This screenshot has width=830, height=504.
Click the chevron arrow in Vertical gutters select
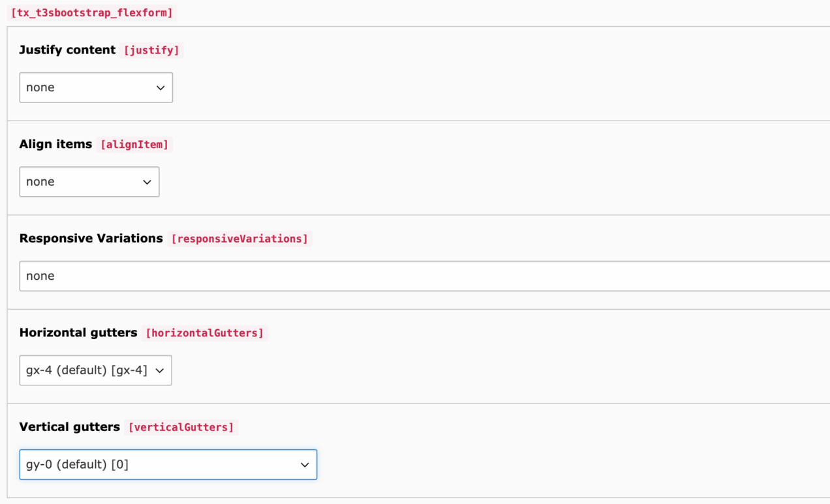(x=305, y=465)
